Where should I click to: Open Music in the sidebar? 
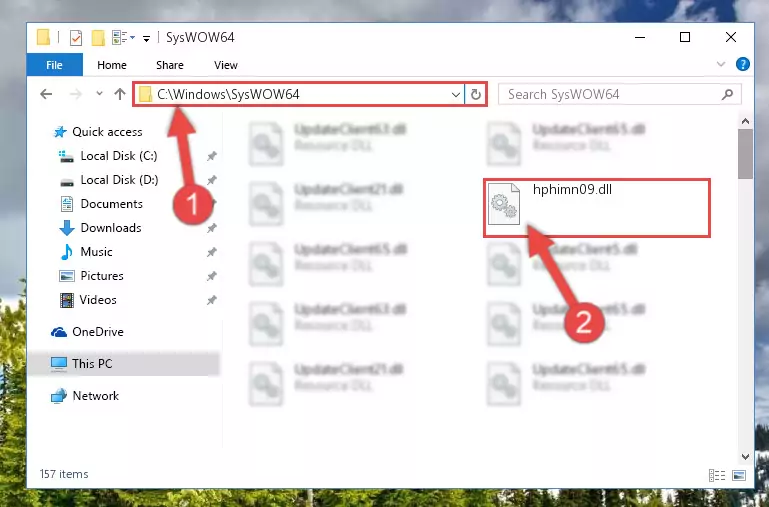[96, 252]
